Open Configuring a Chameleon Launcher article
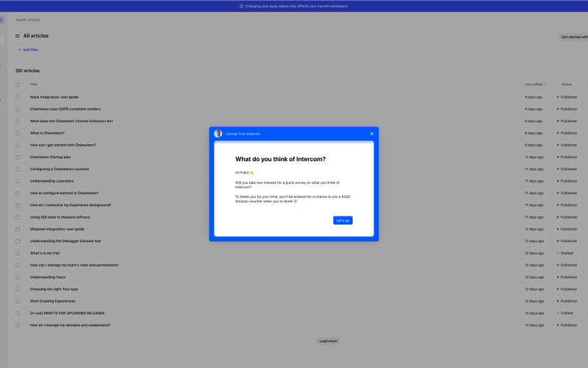The height and width of the screenshot is (368, 588). tap(60, 169)
